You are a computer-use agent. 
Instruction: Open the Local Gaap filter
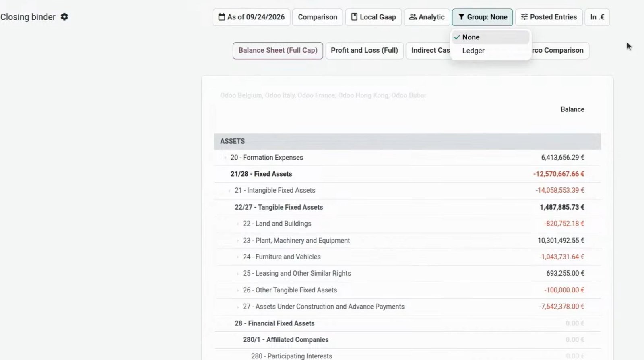tap(374, 17)
